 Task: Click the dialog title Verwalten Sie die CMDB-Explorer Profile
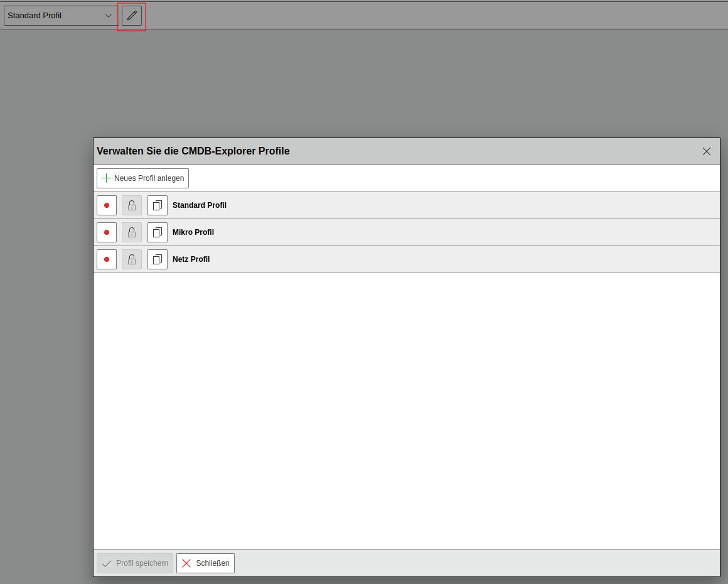[x=193, y=151]
